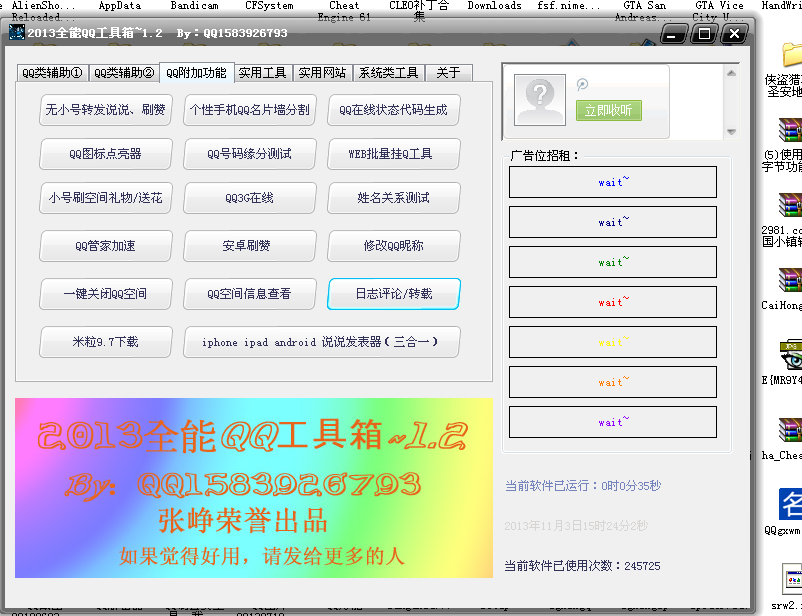
Task: Click the profile panel scroll up arrow
Action: [731, 73]
